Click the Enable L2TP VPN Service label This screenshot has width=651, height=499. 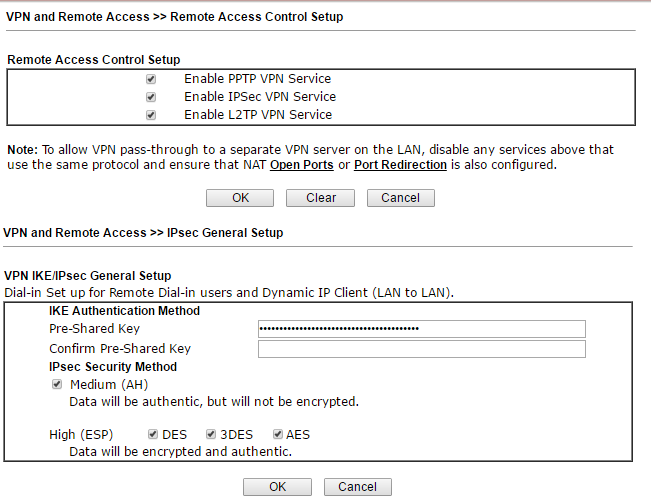(257, 115)
